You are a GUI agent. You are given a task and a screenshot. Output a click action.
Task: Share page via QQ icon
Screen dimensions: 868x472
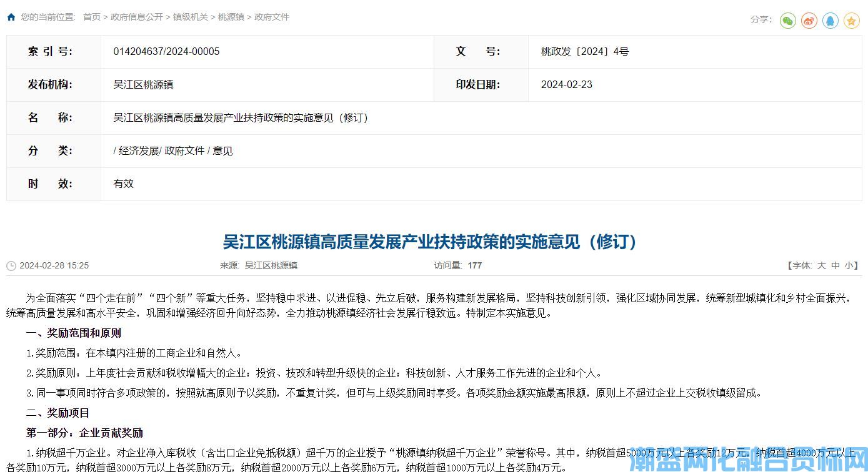(830, 21)
